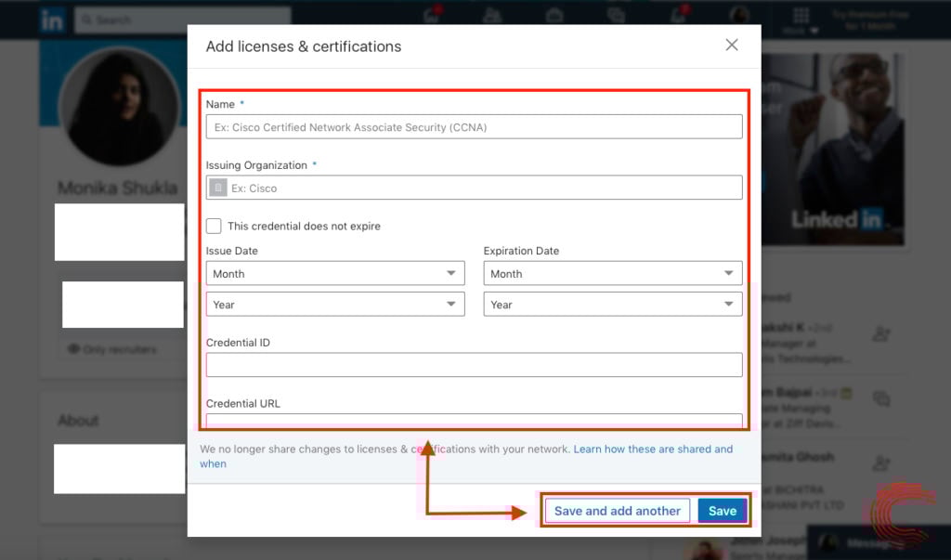
Task: Open My Network icon in navigation bar
Action: (x=492, y=16)
